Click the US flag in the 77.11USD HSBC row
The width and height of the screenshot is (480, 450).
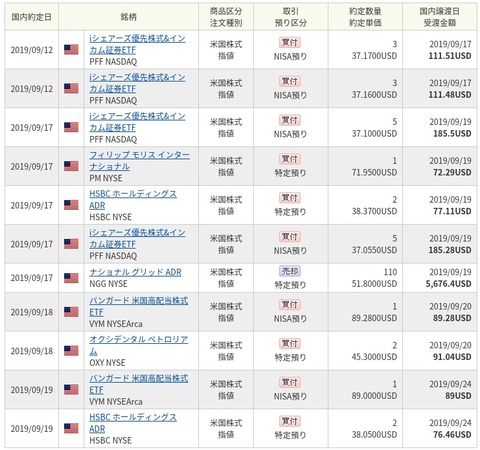click(71, 205)
